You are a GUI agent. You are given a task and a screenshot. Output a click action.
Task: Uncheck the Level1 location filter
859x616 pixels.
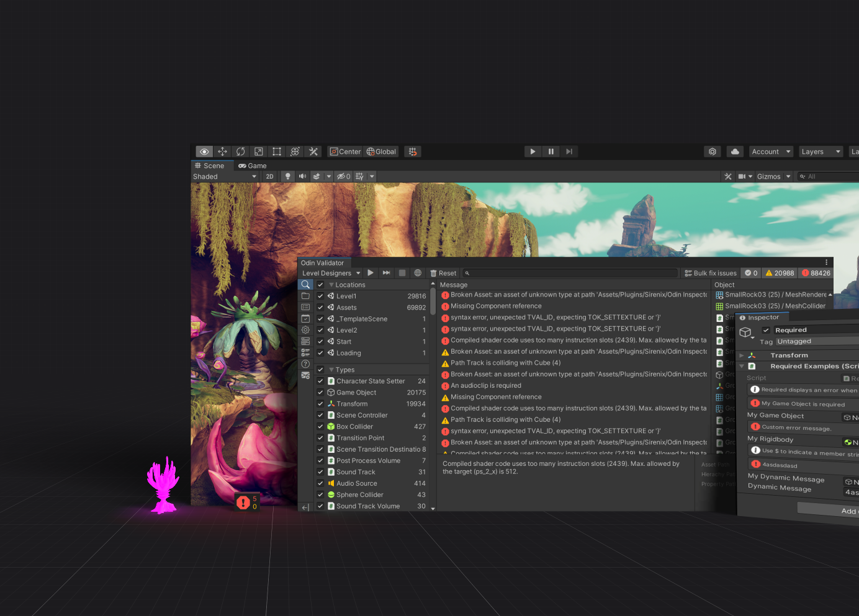[x=320, y=296]
